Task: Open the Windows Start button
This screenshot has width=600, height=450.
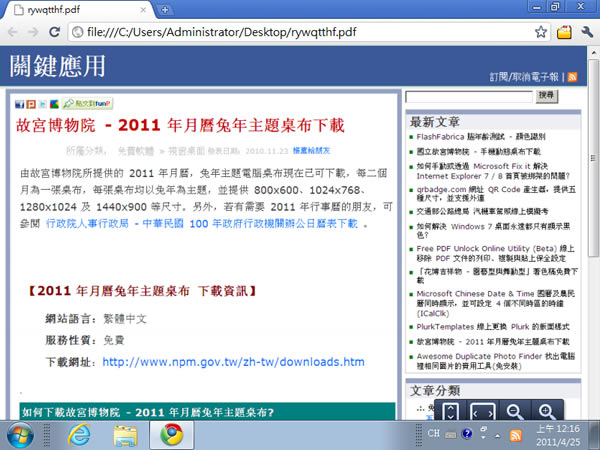Action: (x=19, y=435)
